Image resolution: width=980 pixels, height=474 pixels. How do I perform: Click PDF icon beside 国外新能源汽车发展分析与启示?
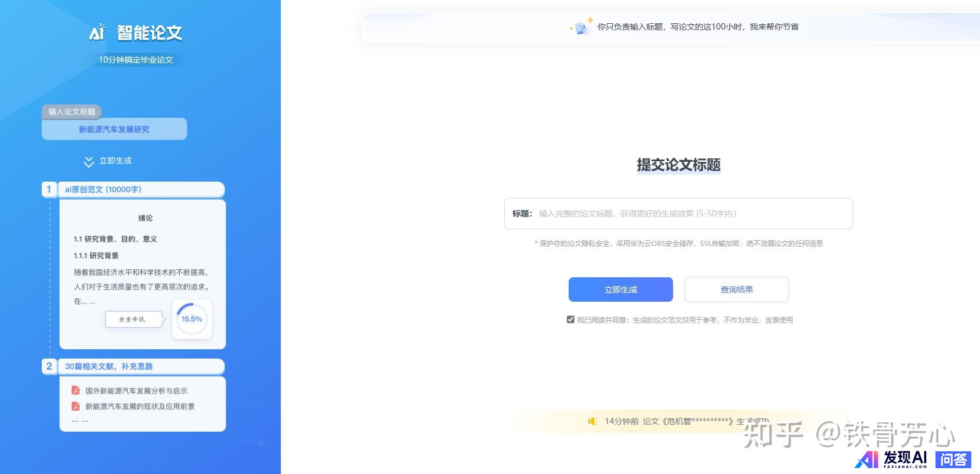click(x=75, y=390)
